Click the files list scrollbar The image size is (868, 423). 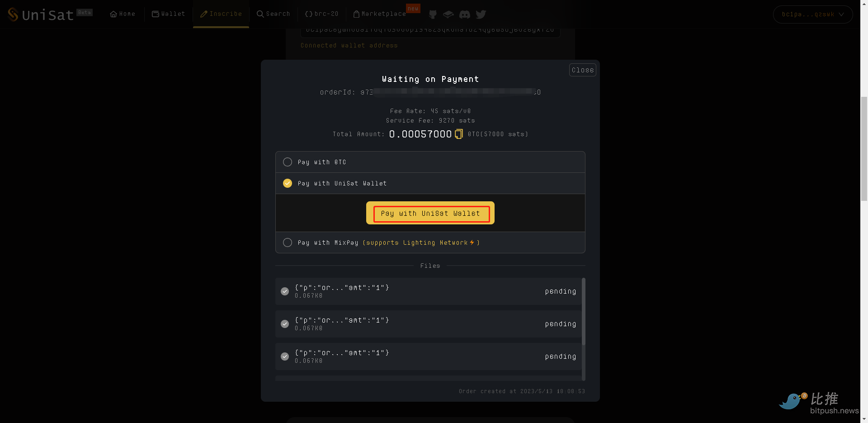point(584,311)
